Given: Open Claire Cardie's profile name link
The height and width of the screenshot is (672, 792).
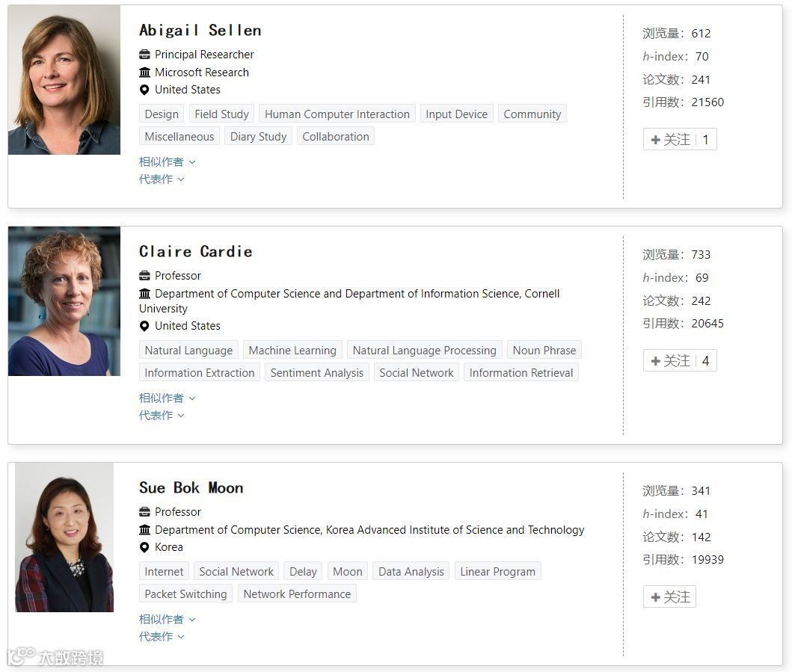Looking at the screenshot, I should 195,251.
